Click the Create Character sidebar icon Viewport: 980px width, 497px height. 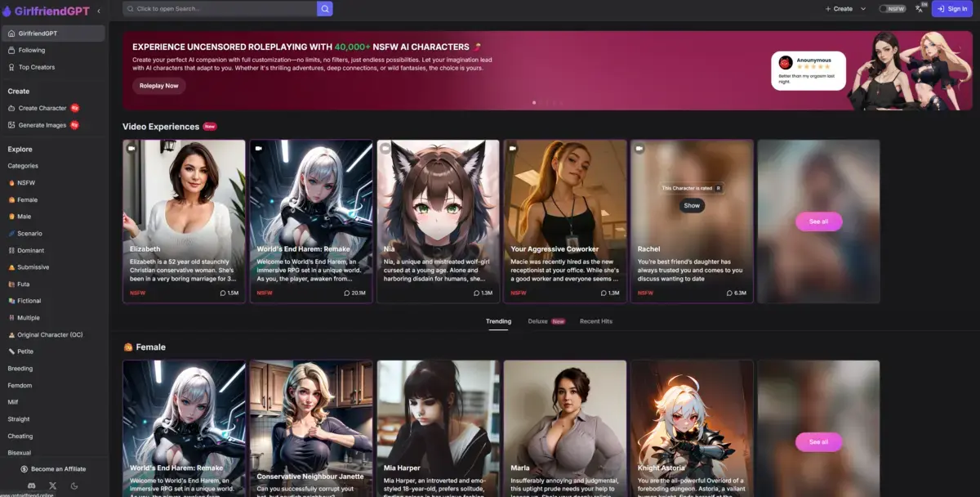click(x=11, y=108)
